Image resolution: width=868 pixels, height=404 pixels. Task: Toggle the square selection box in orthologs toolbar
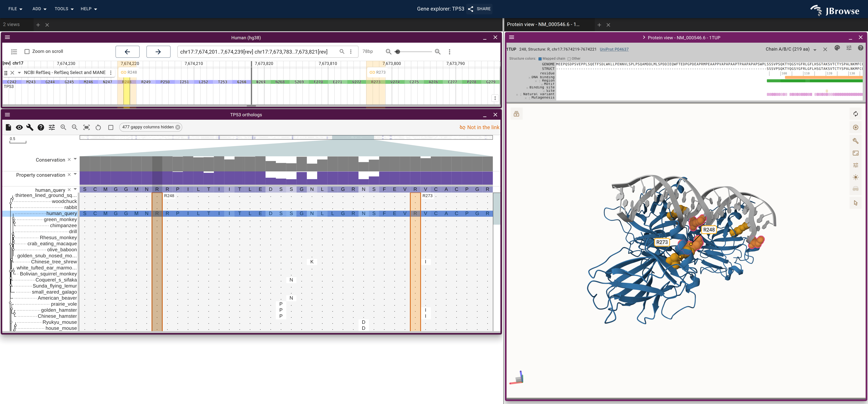pos(111,127)
